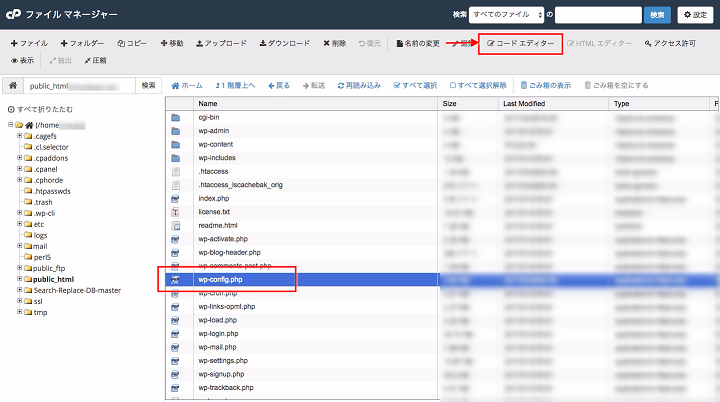The height and width of the screenshot is (402, 720).
Task: Click the license.txt text file icon
Action: click(x=175, y=212)
